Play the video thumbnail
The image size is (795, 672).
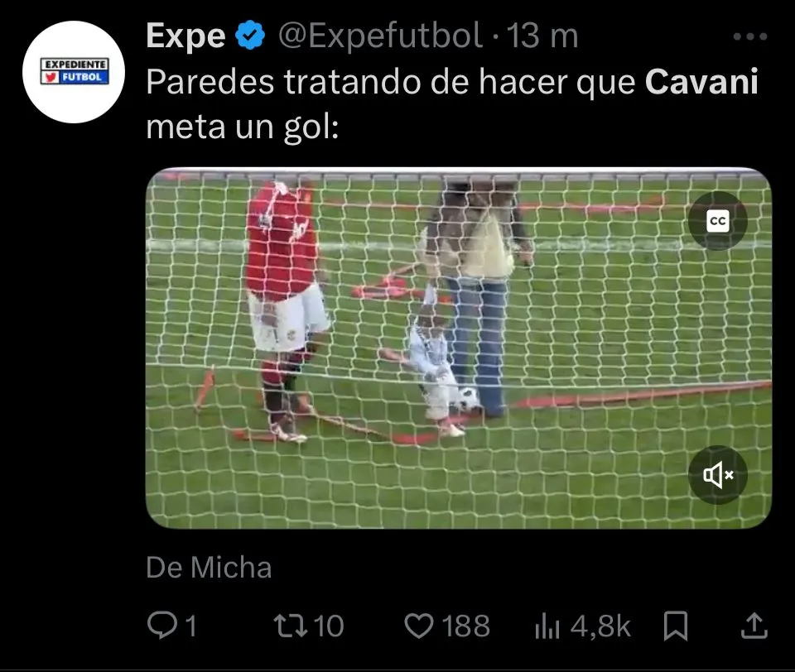[458, 348]
